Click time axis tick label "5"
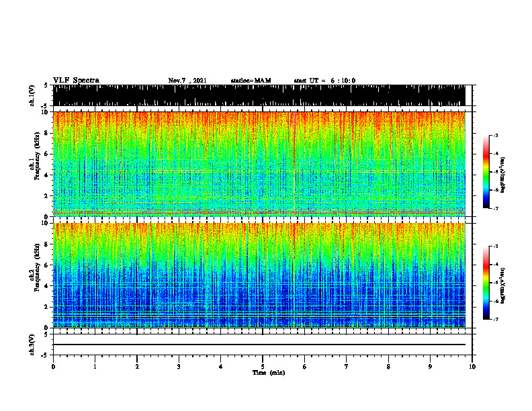Image resolution: width=532 pixels, height=411 pixels. click(x=263, y=367)
